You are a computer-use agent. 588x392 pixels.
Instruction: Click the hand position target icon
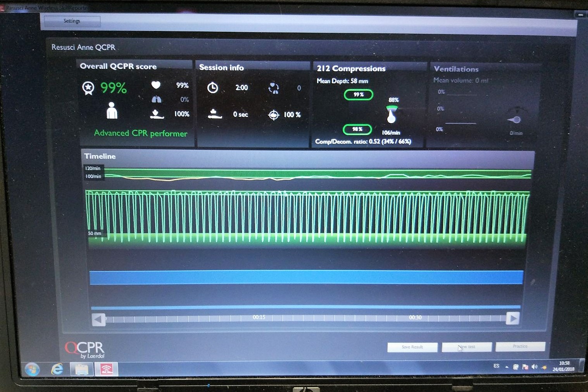tap(274, 115)
